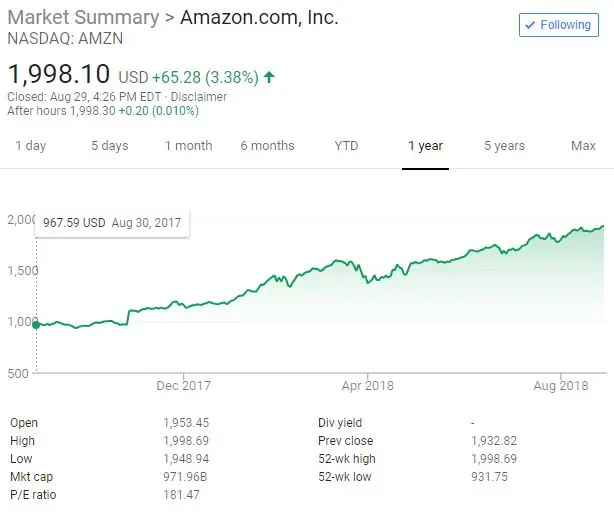Open the Disclaimer link
Image resolution: width=614 pixels, height=520 pixels.
(x=199, y=97)
